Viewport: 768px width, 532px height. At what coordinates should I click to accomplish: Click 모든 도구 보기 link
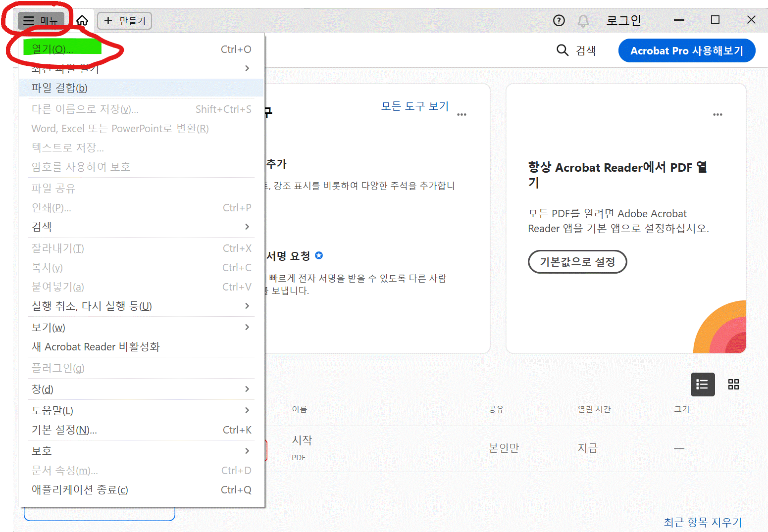tap(415, 106)
